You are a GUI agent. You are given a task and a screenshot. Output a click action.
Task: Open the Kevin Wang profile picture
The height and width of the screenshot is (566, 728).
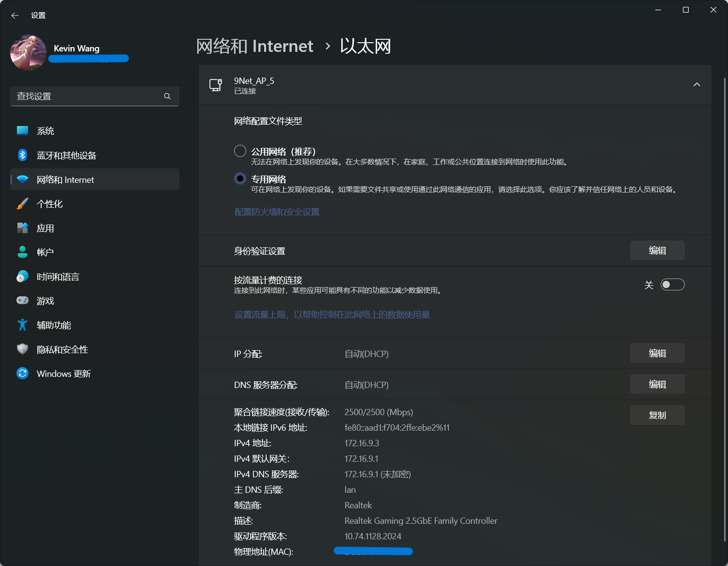28,52
